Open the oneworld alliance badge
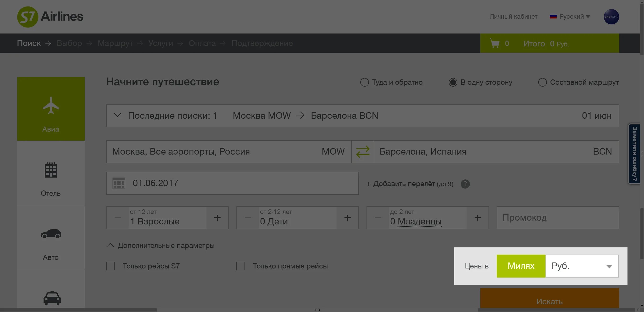This screenshot has height=312, width=644. click(x=611, y=17)
